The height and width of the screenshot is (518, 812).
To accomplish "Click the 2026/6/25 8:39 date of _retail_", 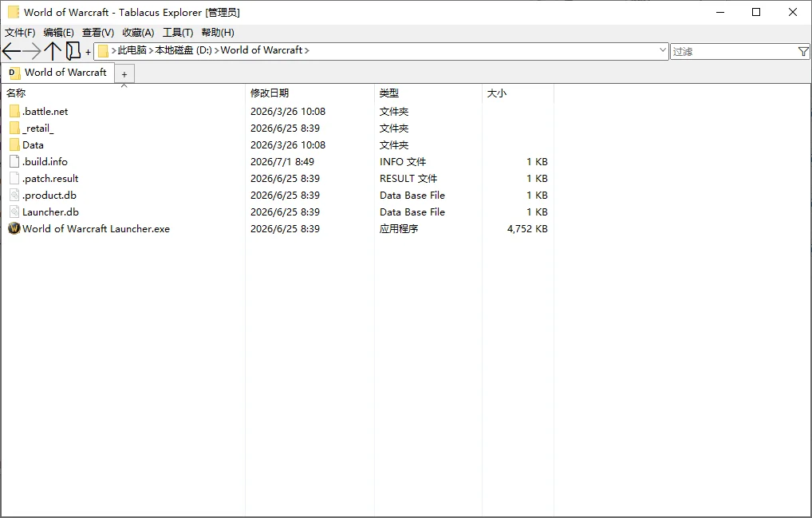I will pos(285,128).
